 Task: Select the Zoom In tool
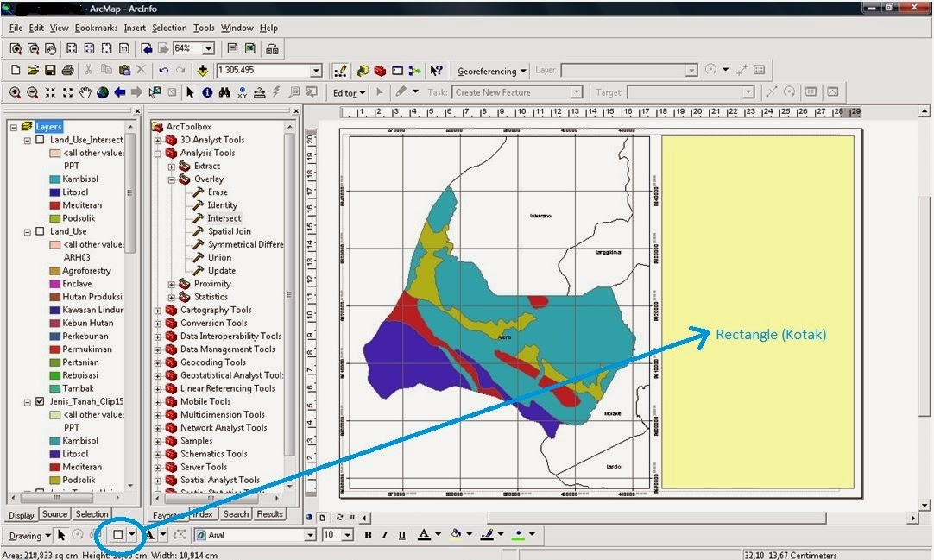pyautogui.click(x=16, y=92)
